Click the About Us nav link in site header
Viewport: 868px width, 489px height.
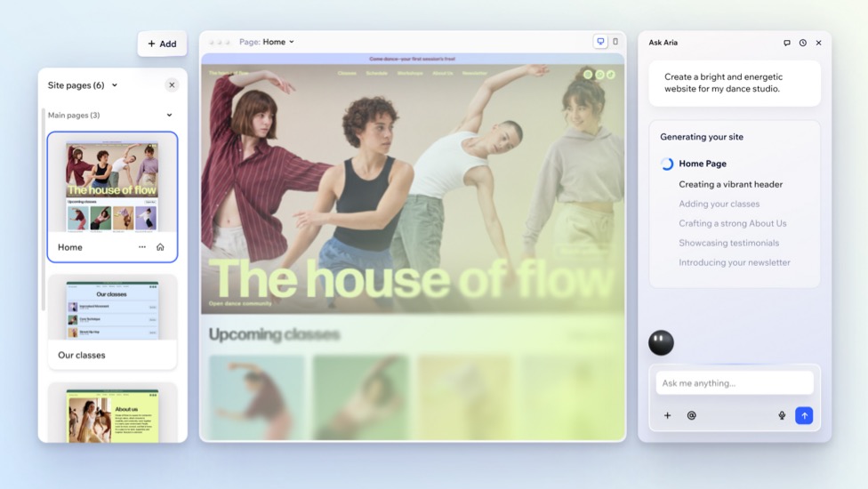[442, 73]
